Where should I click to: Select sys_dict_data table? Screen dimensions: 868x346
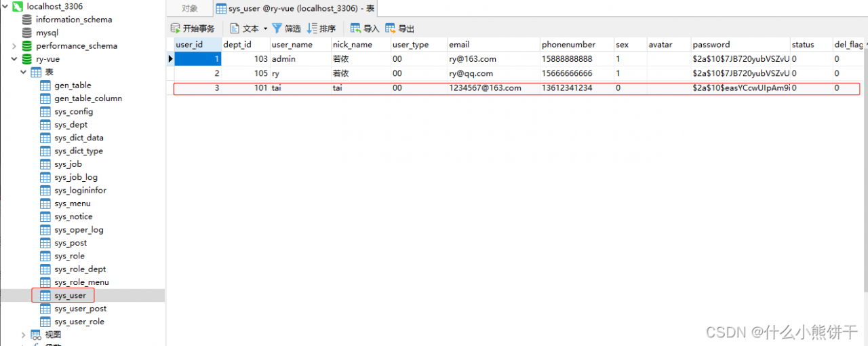[79, 138]
